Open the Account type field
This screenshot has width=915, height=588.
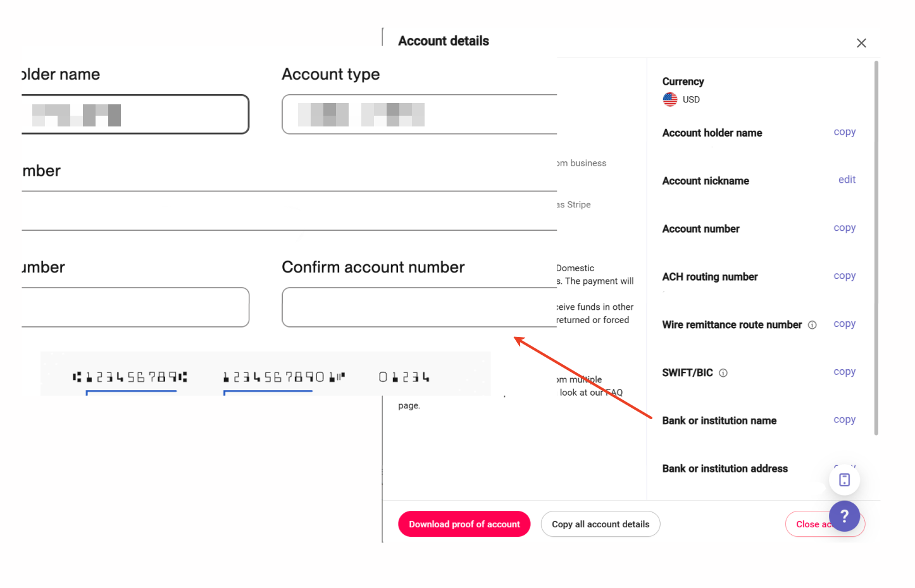click(419, 114)
